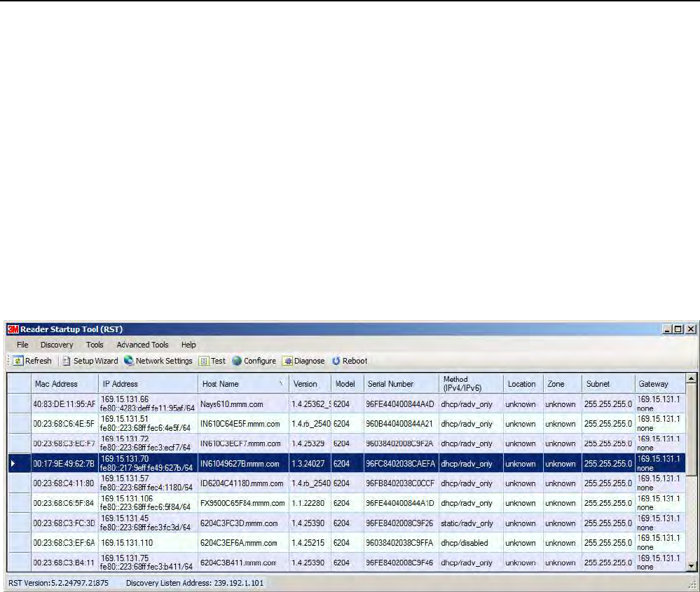Open the Setup Wizard icon

click(66, 361)
